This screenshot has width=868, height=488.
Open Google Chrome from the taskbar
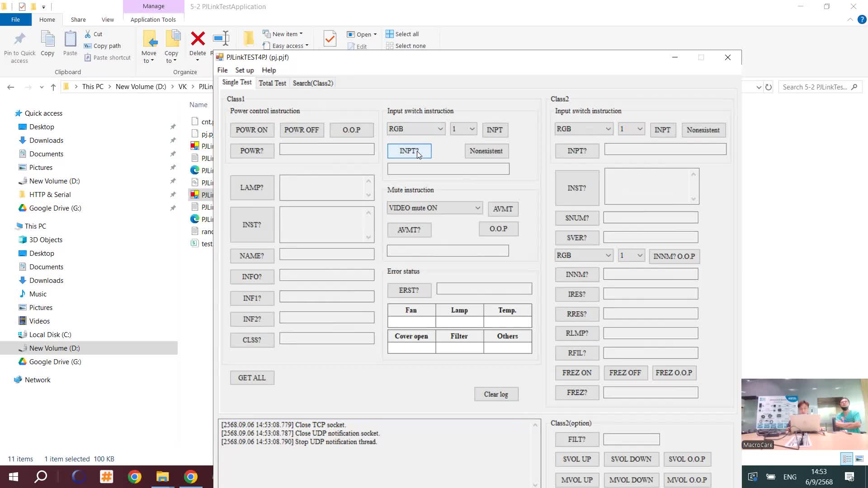pos(134,476)
